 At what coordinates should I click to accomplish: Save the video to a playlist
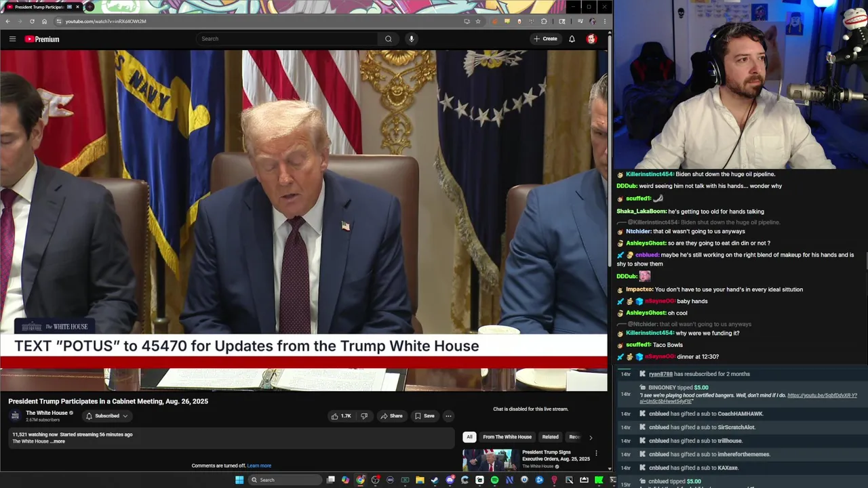425,415
